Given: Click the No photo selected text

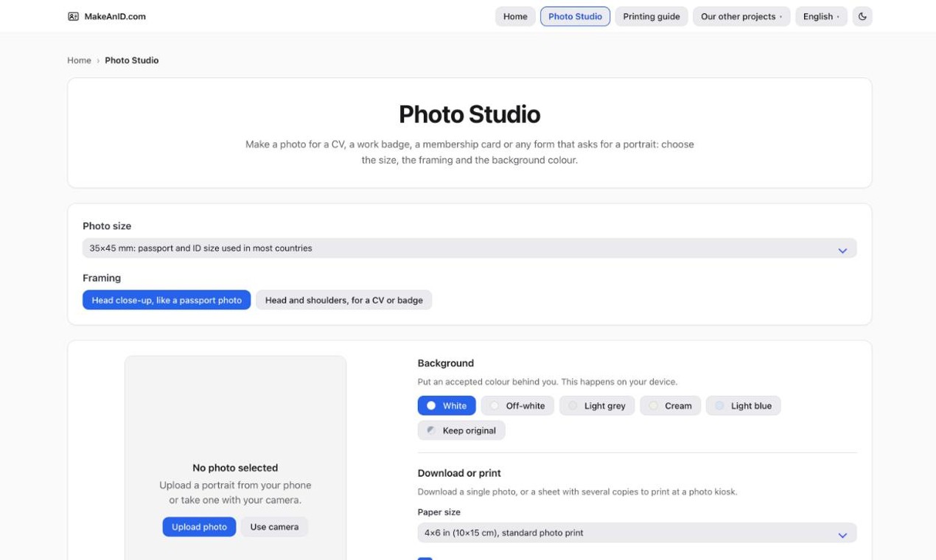Looking at the screenshot, I should tap(235, 468).
